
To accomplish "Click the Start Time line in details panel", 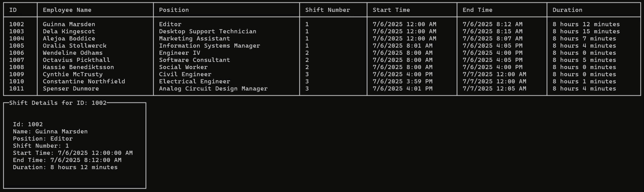I will (73, 153).
